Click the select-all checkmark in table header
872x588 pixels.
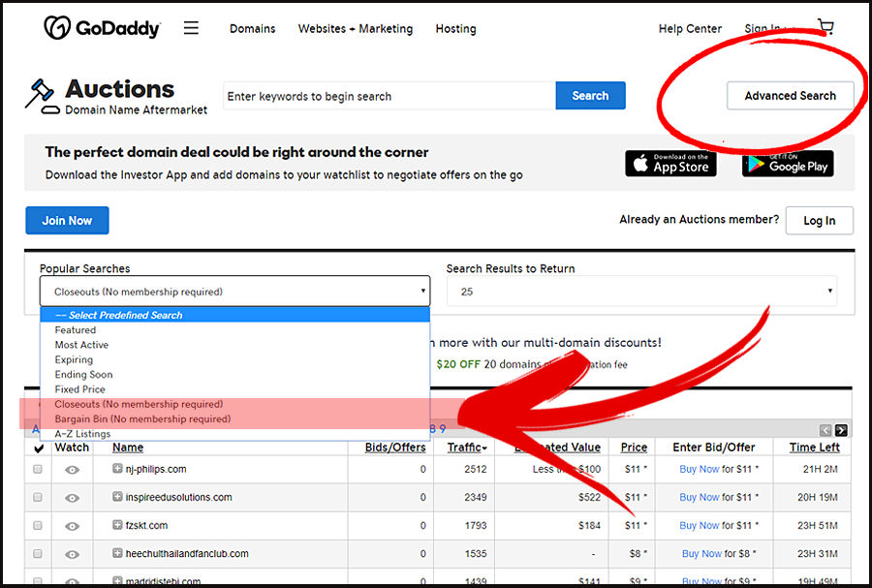click(39, 448)
